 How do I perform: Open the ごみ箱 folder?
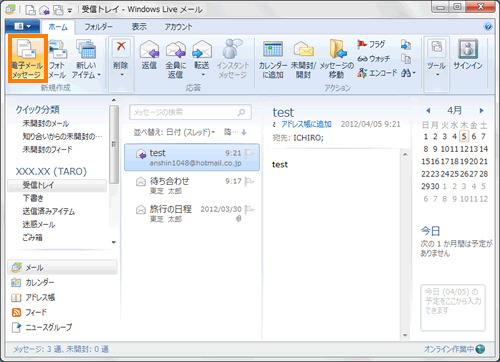pos(32,237)
